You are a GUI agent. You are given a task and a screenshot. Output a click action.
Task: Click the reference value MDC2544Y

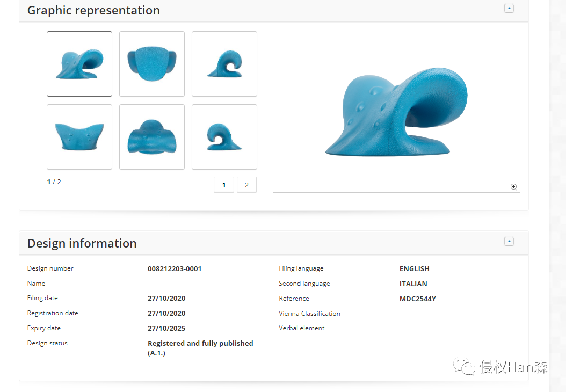[418, 299]
